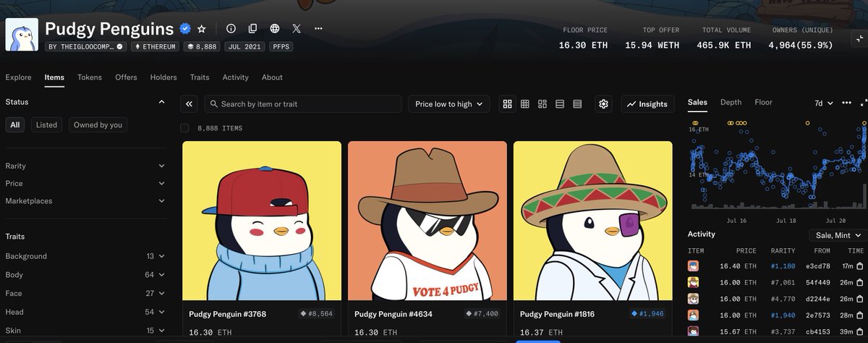Viewport: 868px width, 343px height.
Task: Switch to the Offers tab
Action: (x=126, y=77)
